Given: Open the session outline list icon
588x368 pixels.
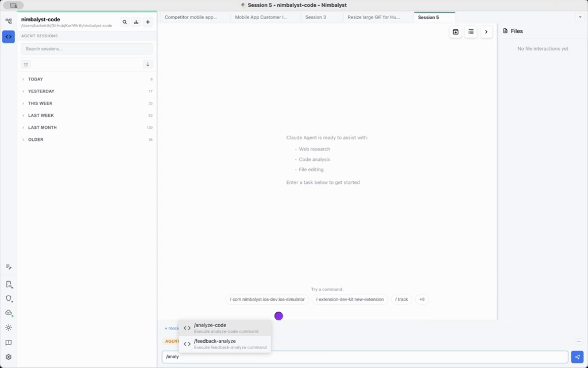Looking at the screenshot, I should tap(471, 32).
